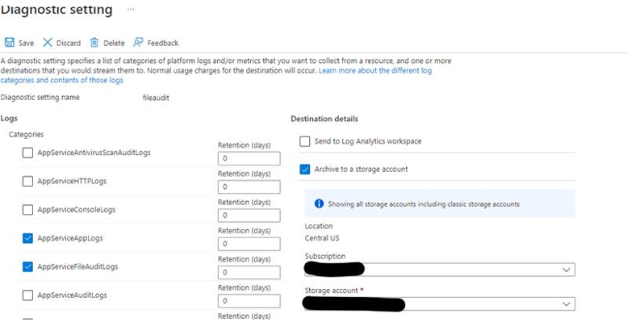The height and width of the screenshot is (331, 644).
Task: Click the Diagnostic setting name label
Action: pos(40,98)
